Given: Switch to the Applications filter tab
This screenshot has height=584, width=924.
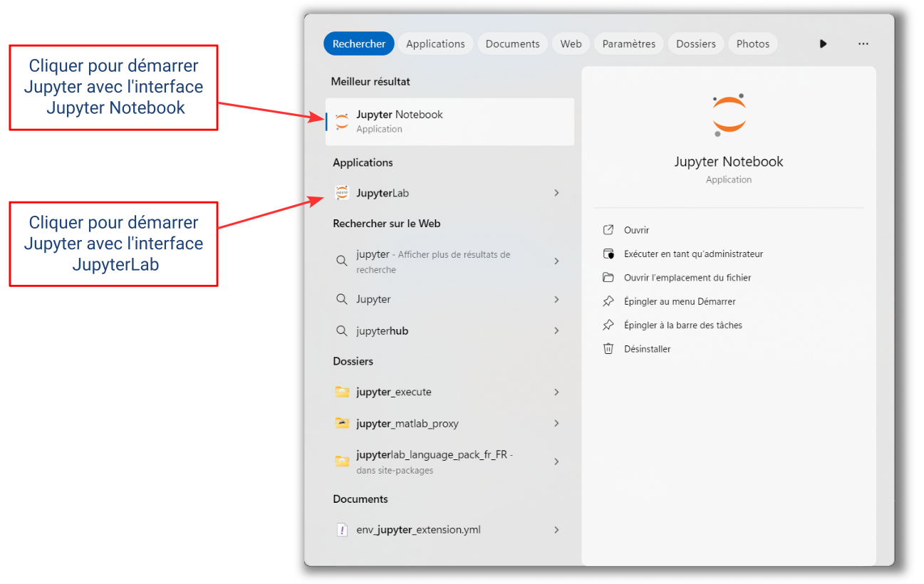Looking at the screenshot, I should (435, 43).
